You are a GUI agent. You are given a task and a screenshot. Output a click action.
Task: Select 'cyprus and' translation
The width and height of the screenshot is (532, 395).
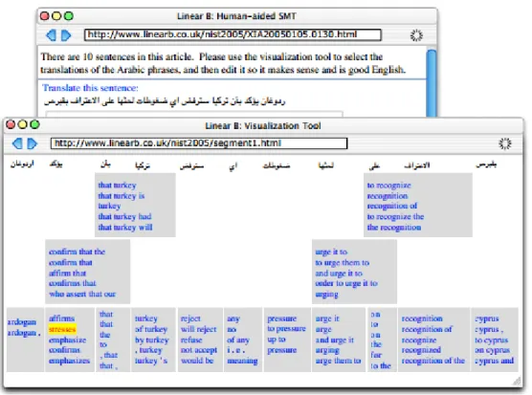point(494,361)
